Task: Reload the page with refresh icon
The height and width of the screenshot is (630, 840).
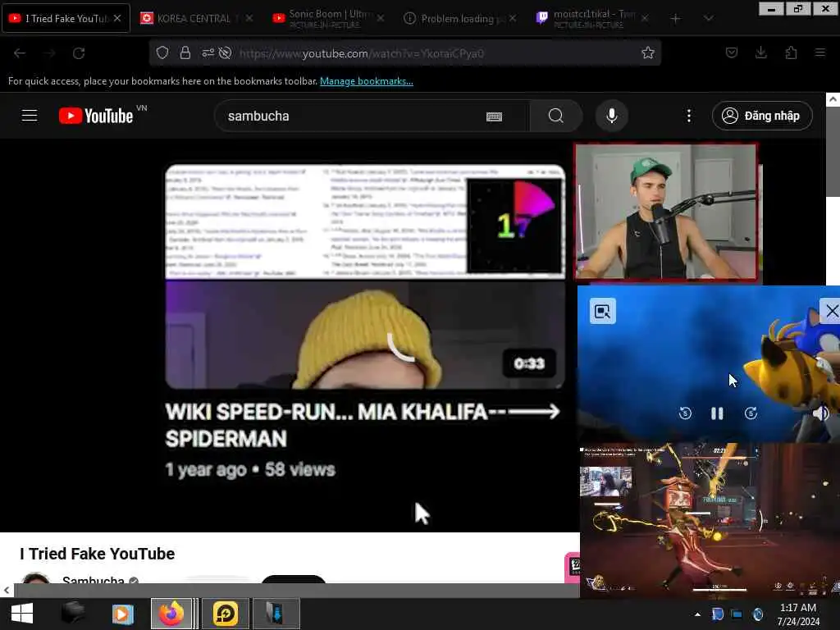Action: [79, 53]
